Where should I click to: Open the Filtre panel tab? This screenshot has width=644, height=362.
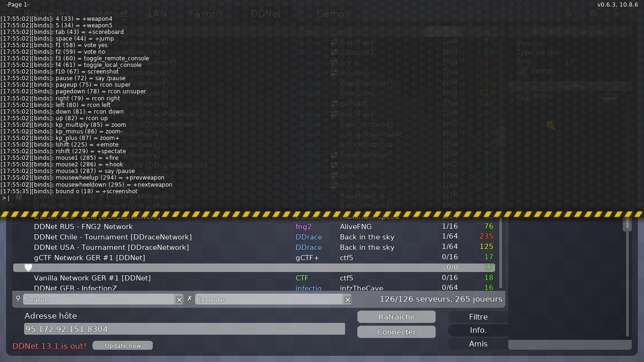pos(478,316)
